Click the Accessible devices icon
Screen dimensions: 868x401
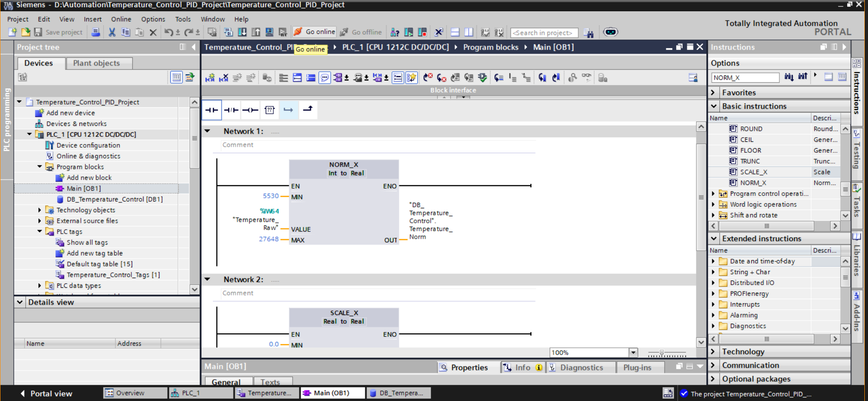click(x=395, y=32)
